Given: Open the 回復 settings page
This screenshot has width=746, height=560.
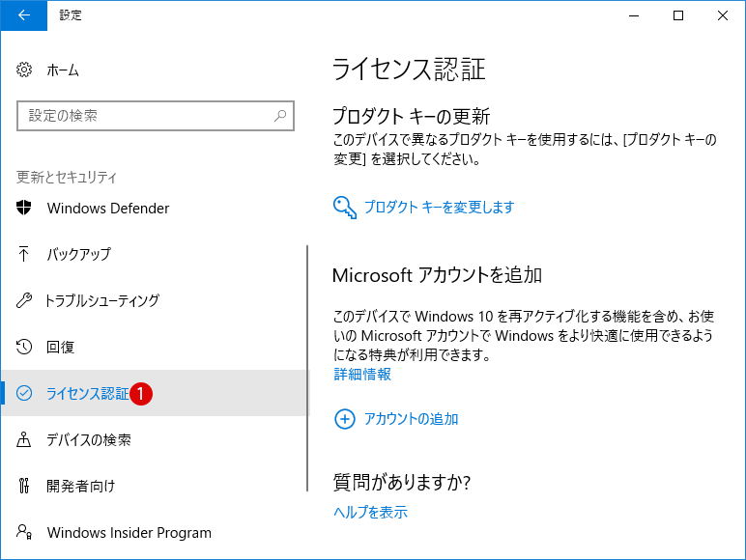Looking at the screenshot, I should (x=61, y=347).
